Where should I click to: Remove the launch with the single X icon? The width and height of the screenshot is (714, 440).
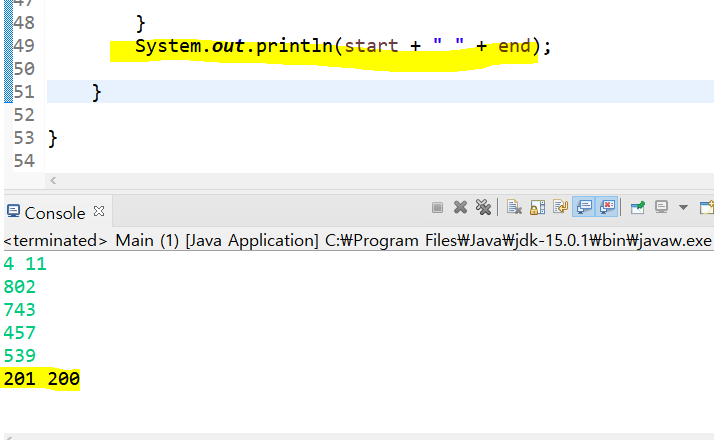pyautogui.click(x=460, y=208)
